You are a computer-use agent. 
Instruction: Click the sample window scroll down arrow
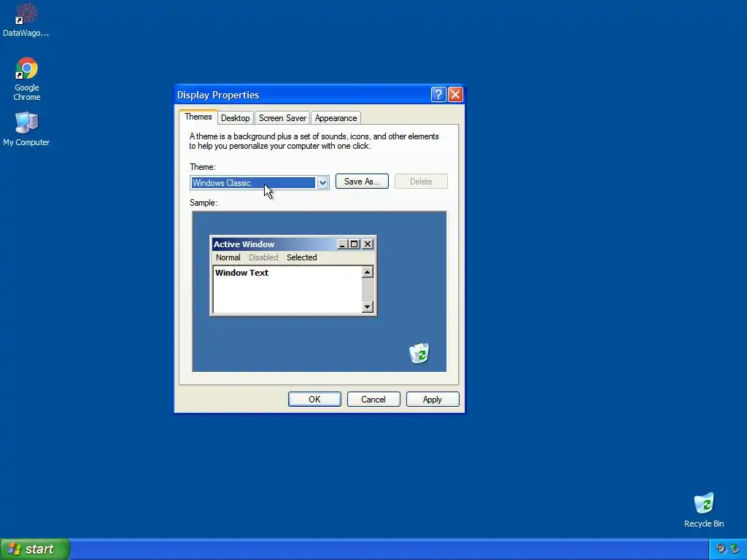click(x=368, y=307)
